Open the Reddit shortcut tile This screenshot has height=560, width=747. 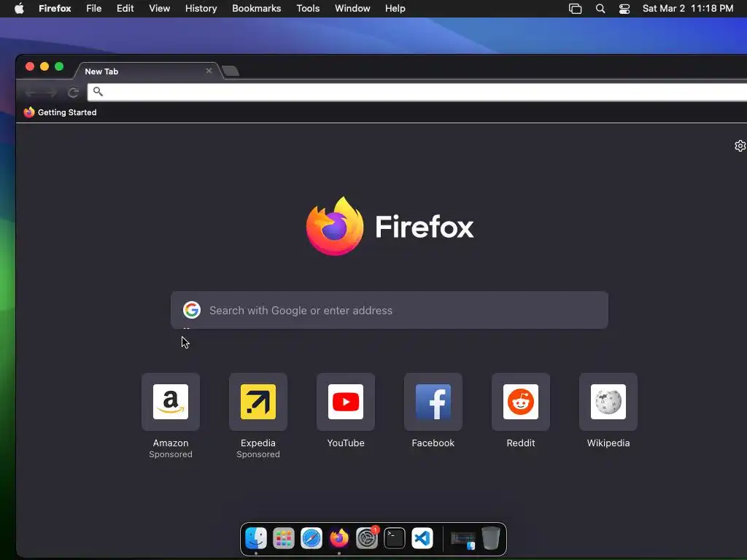pos(521,402)
